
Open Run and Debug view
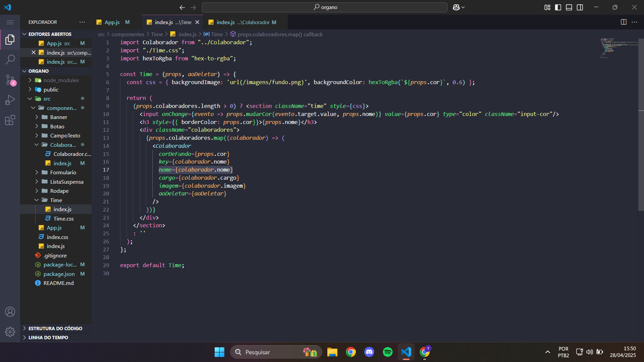click(10, 100)
